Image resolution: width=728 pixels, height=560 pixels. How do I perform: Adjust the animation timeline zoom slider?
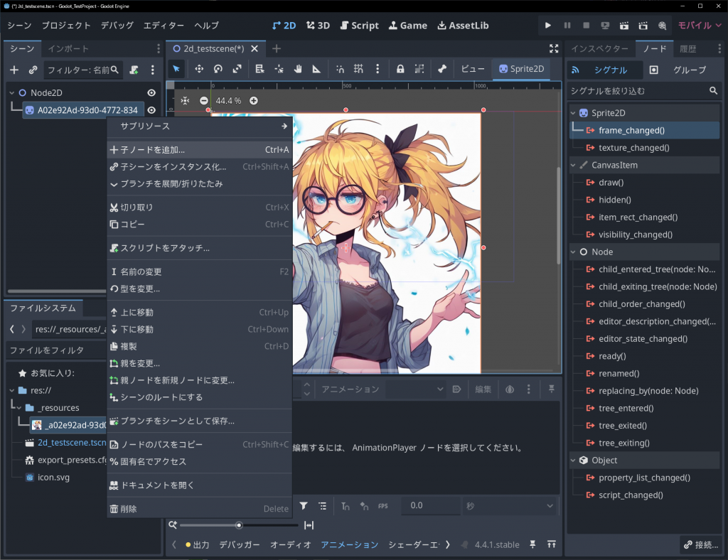pyautogui.click(x=239, y=525)
